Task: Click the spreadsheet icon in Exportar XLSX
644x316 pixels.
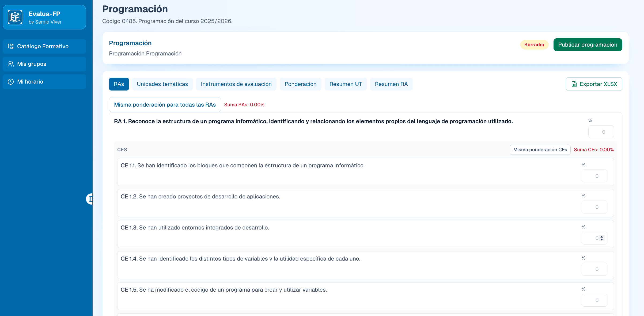Action: (x=574, y=84)
